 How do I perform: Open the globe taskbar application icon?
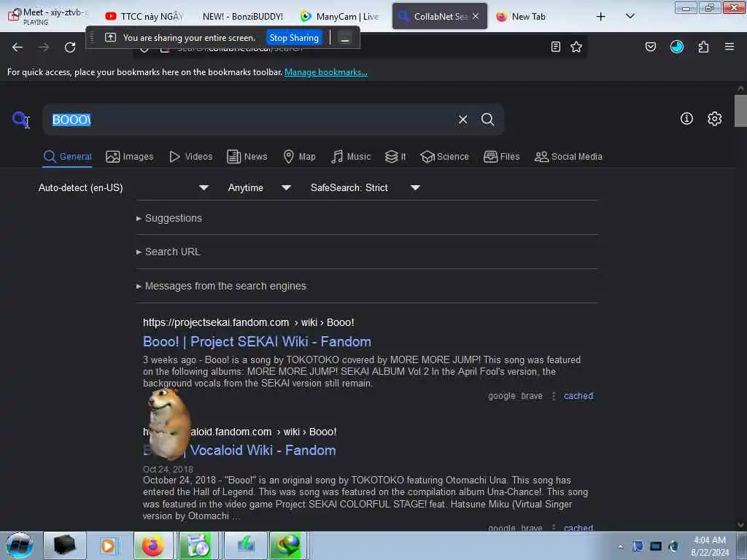click(287, 545)
